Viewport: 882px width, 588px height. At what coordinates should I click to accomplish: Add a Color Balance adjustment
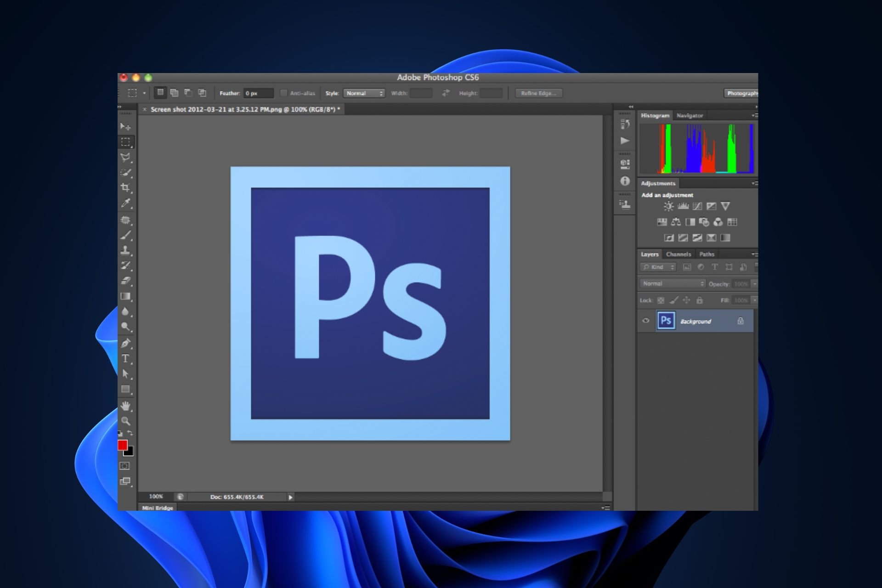(676, 222)
